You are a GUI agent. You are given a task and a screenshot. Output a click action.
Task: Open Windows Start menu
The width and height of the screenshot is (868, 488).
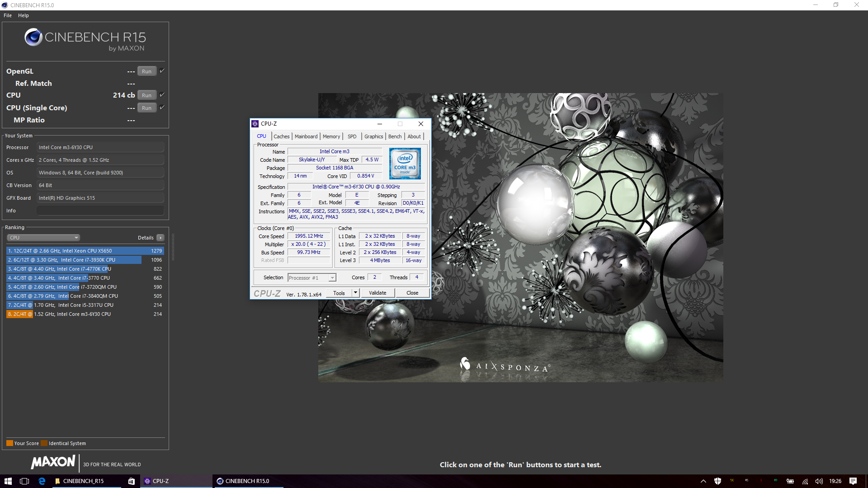[8, 481]
